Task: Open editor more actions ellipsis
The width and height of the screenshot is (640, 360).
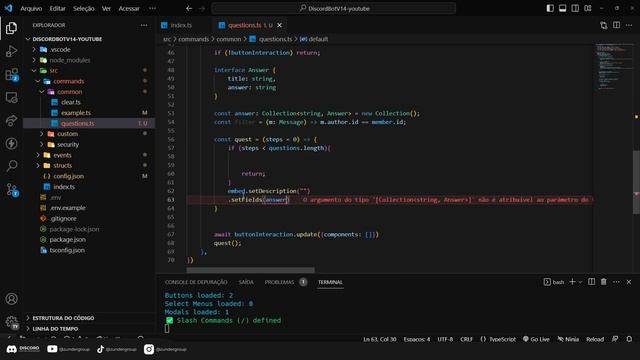Action: click(x=629, y=25)
